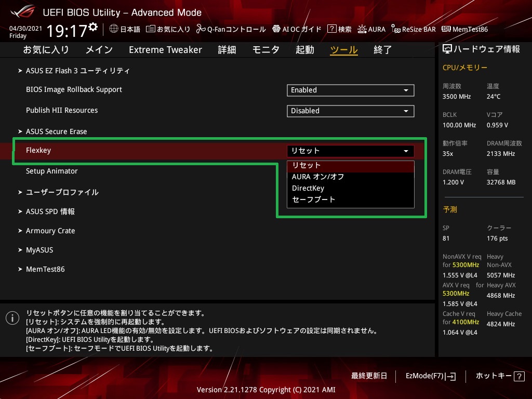Viewport: 532px width, 399px height.
Task: Open Q-Fan control fan icon
Action: [x=201, y=29]
